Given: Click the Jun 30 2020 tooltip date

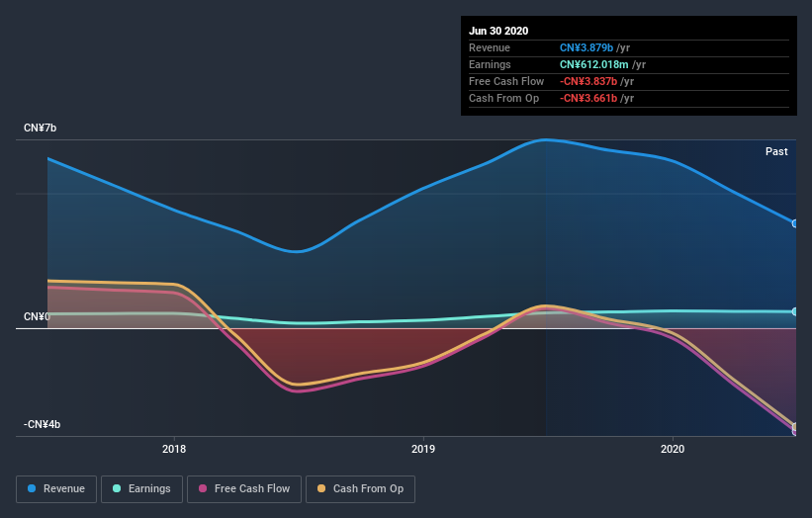Looking at the screenshot, I should pos(498,31).
